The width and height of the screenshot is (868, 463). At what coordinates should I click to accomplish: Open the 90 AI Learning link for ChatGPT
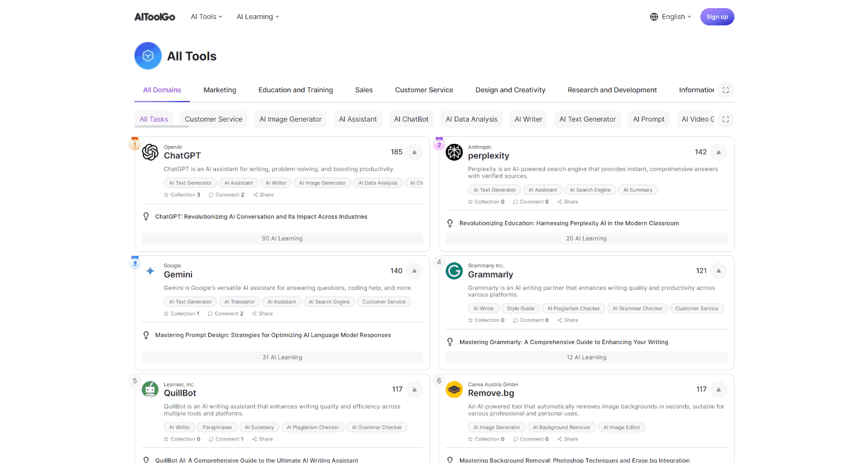pyautogui.click(x=282, y=238)
